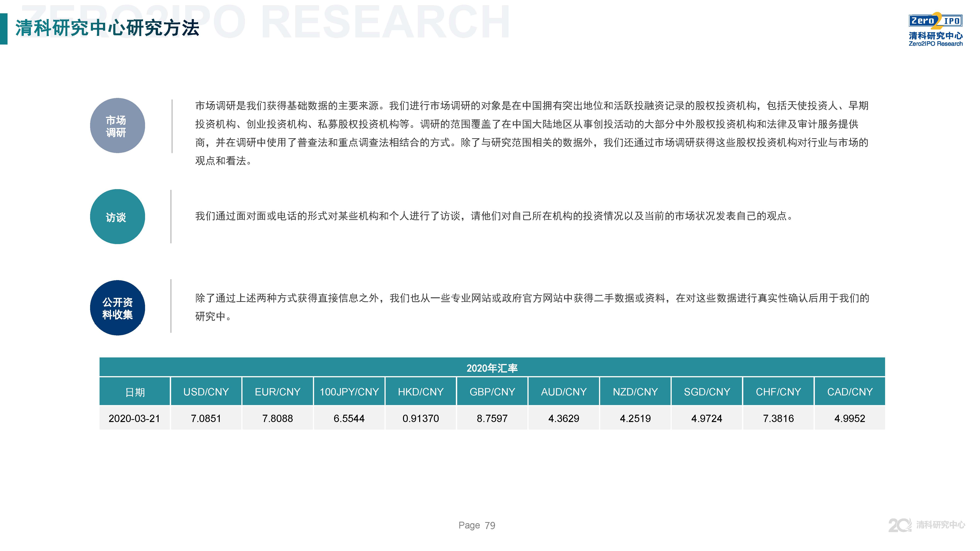The width and height of the screenshot is (980, 551).
Task: Click the 2020-03-21 date cell
Action: click(134, 418)
